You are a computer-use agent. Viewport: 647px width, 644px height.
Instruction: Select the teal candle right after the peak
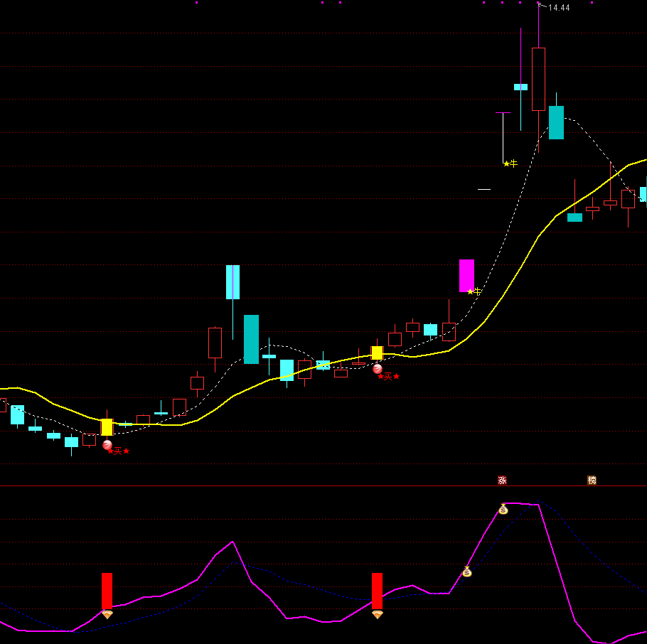[x=556, y=122]
